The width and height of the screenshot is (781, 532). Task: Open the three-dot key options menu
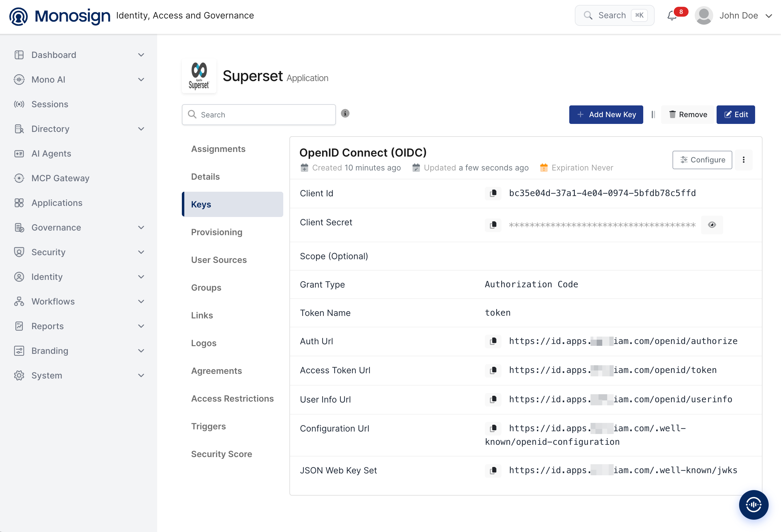click(x=743, y=160)
